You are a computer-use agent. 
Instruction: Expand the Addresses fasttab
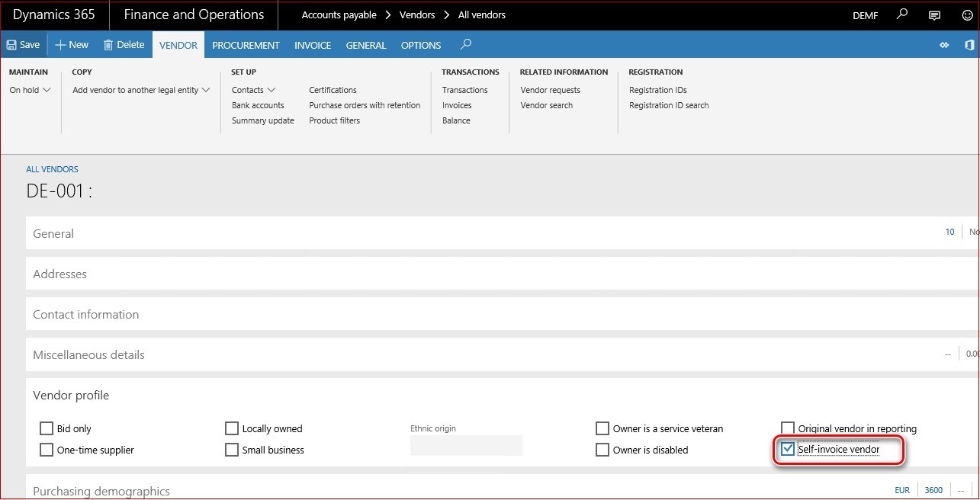point(503,274)
